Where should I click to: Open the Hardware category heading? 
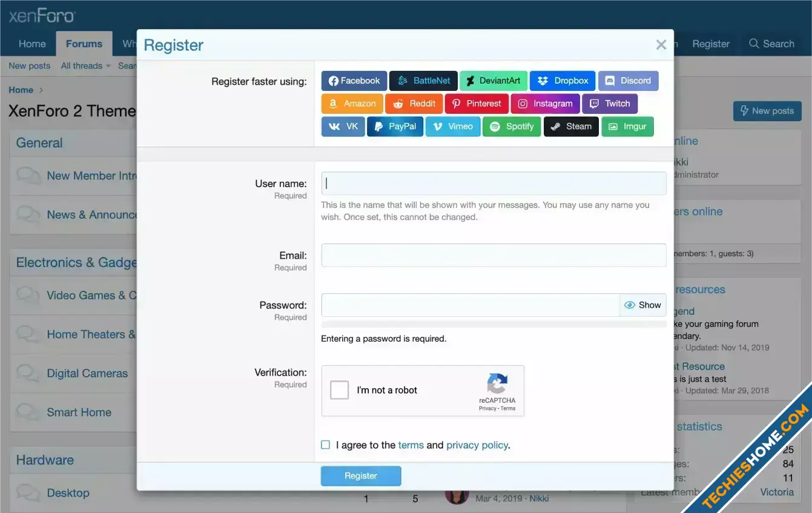pos(45,460)
